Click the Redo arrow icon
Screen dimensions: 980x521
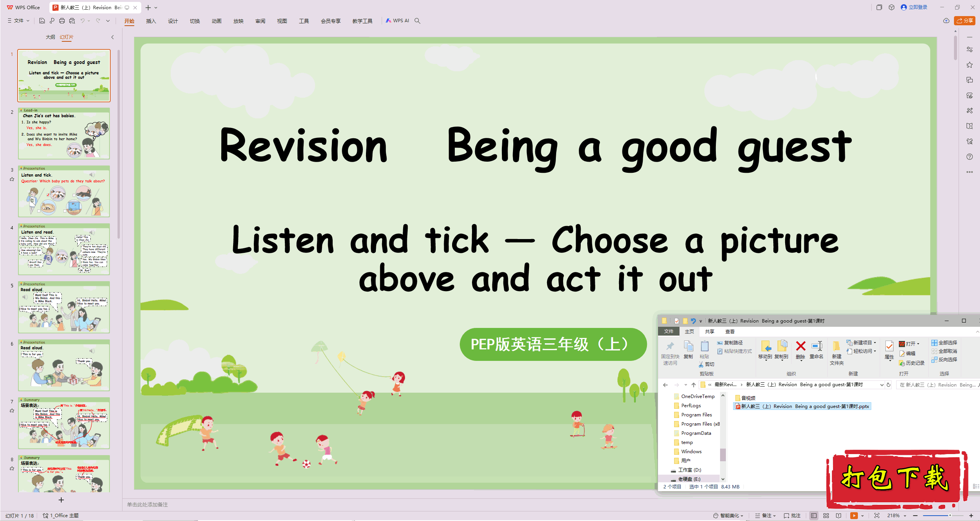98,21
